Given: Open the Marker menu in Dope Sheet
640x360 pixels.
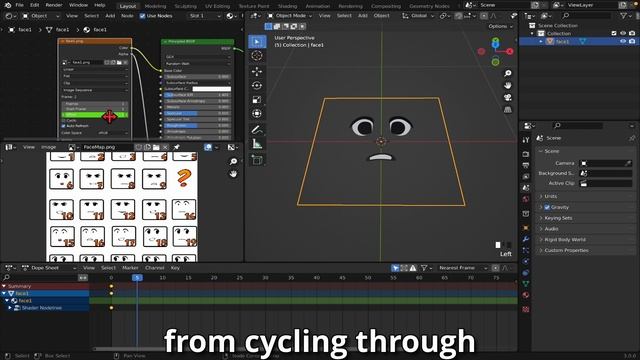Looking at the screenshot, I should pyautogui.click(x=130, y=268).
